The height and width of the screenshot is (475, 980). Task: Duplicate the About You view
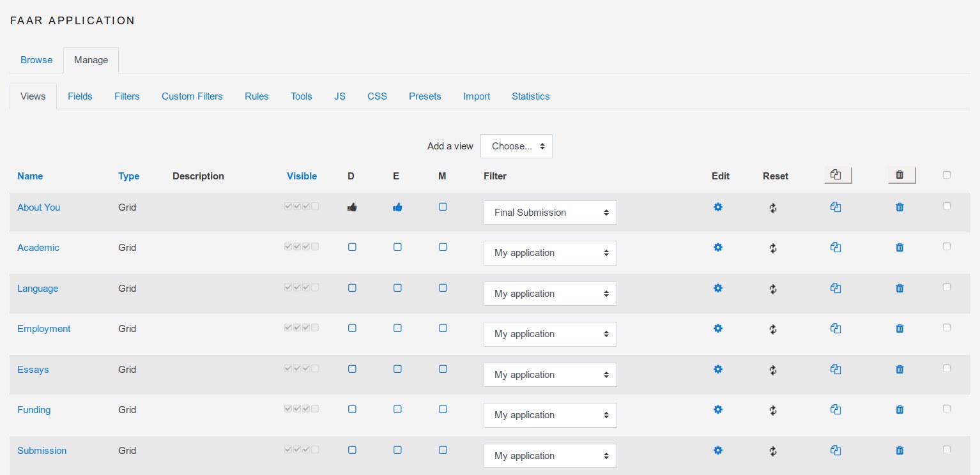[x=836, y=207]
